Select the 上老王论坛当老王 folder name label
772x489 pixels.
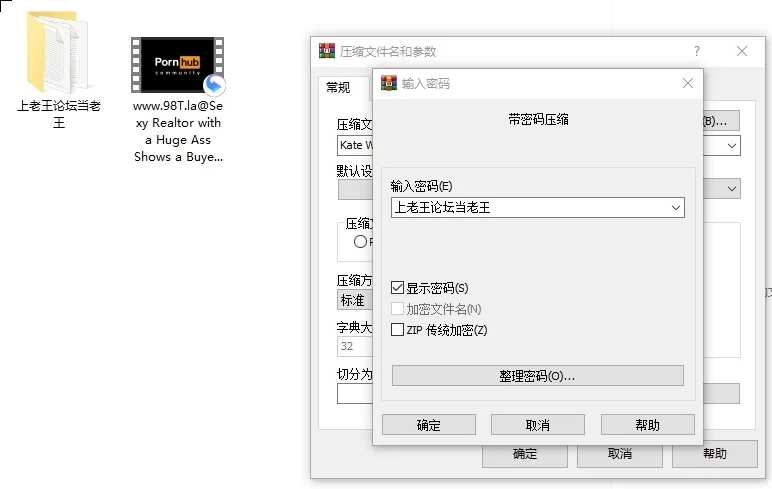[59, 114]
